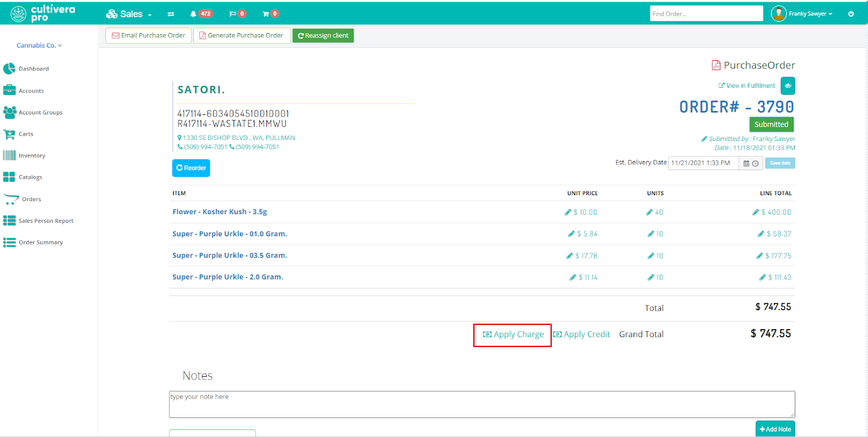Click Apply Charge link
Screen dimensions: 868x437
pyautogui.click(x=513, y=335)
